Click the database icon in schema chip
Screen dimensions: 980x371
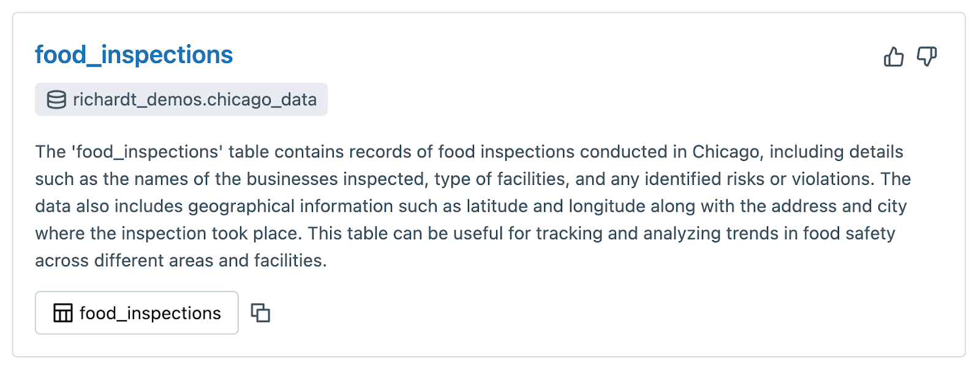click(x=56, y=100)
